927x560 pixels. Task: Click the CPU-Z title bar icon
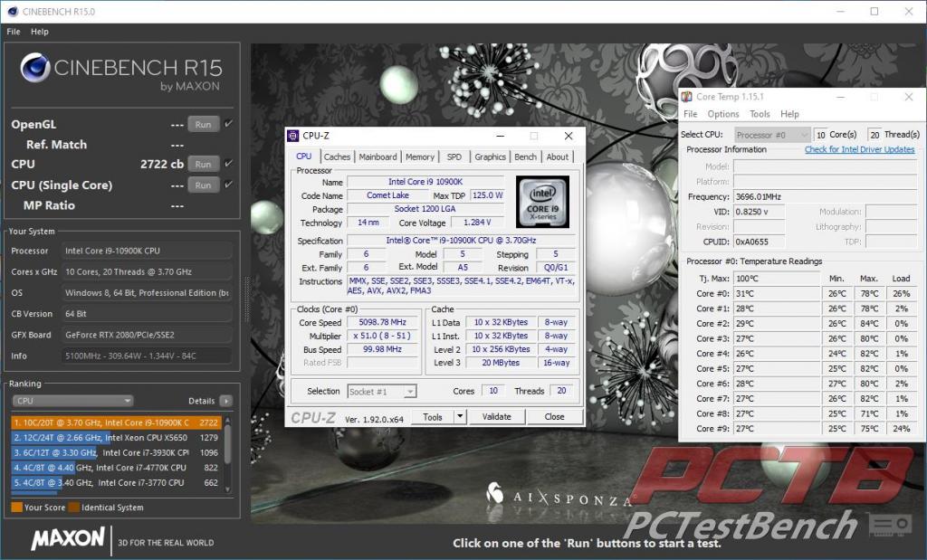click(x=293, y=136)
